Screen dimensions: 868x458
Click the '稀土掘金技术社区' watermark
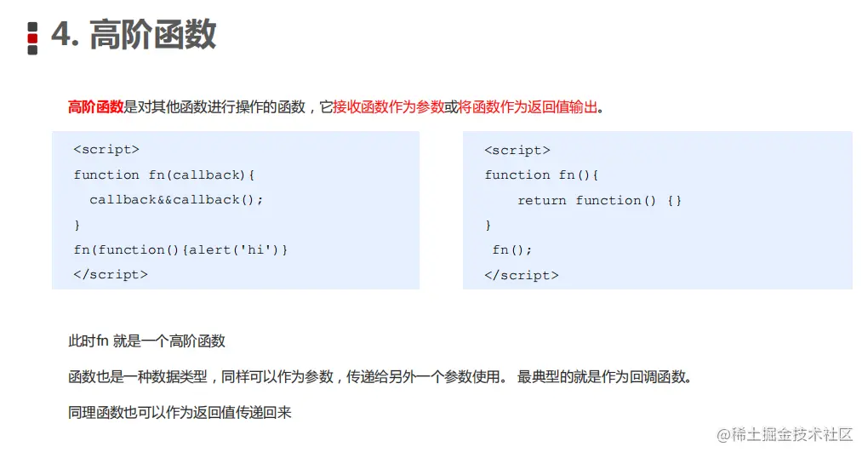[785, 435]
